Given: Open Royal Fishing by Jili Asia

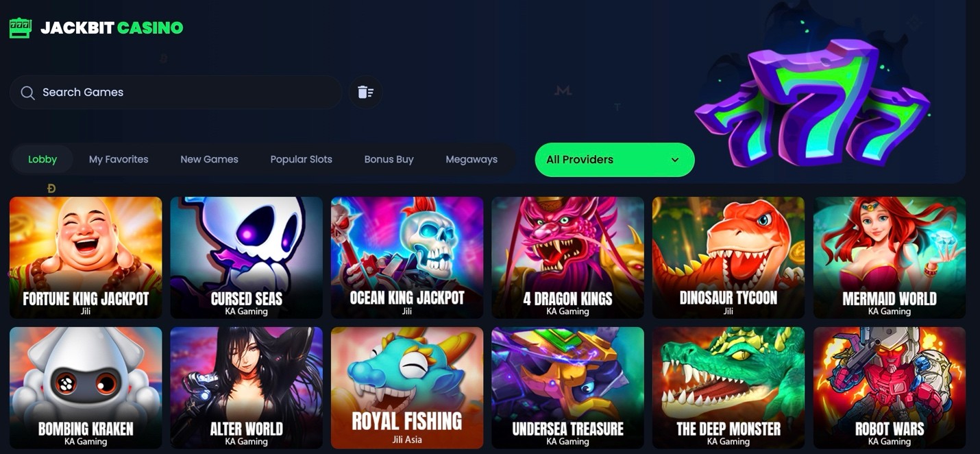Looking at the screenshot, I should (x=407, y=387).
